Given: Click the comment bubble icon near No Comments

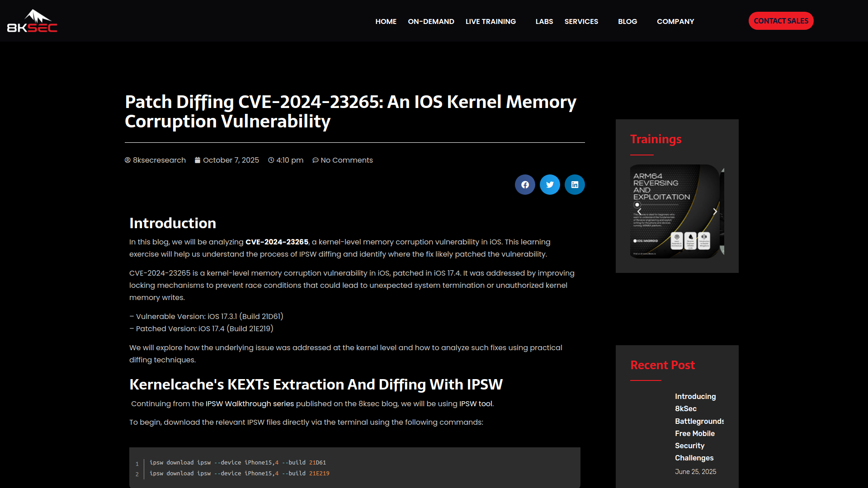Looking at the screenshot, I should point(316,160).
